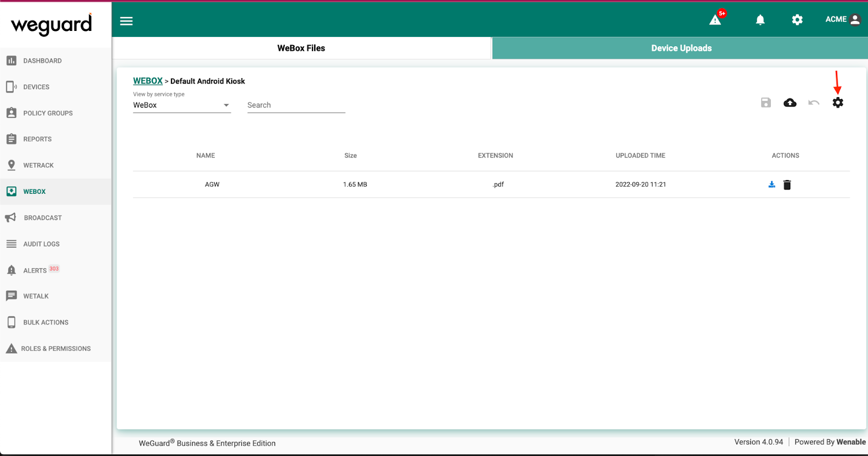Click the 303 alerts count badge

click(54, 269)
